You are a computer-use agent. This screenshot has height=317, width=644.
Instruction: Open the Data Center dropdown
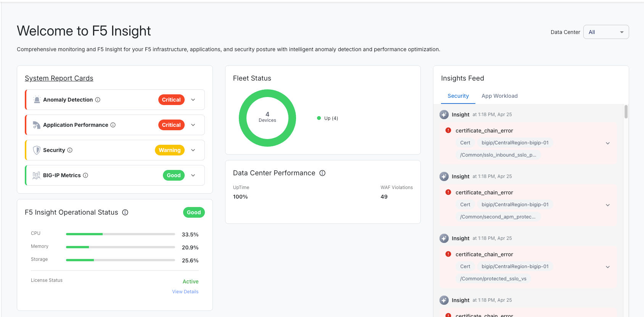[606, 32]
